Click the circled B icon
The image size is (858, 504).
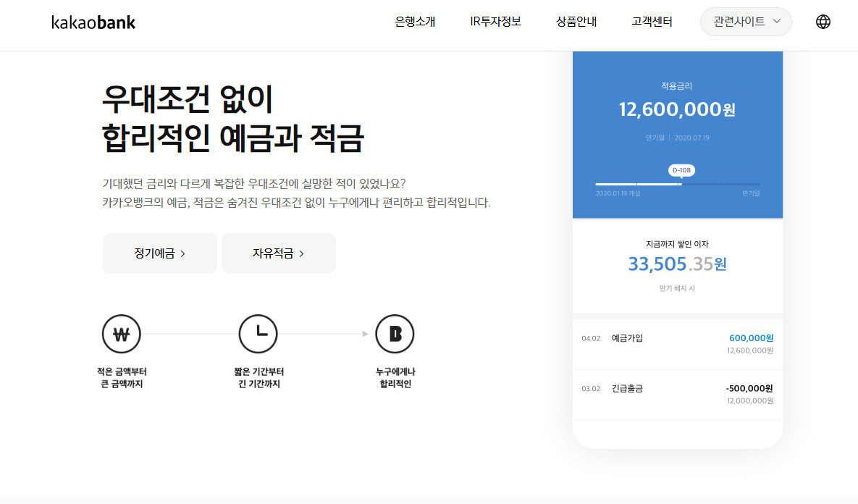395,334
